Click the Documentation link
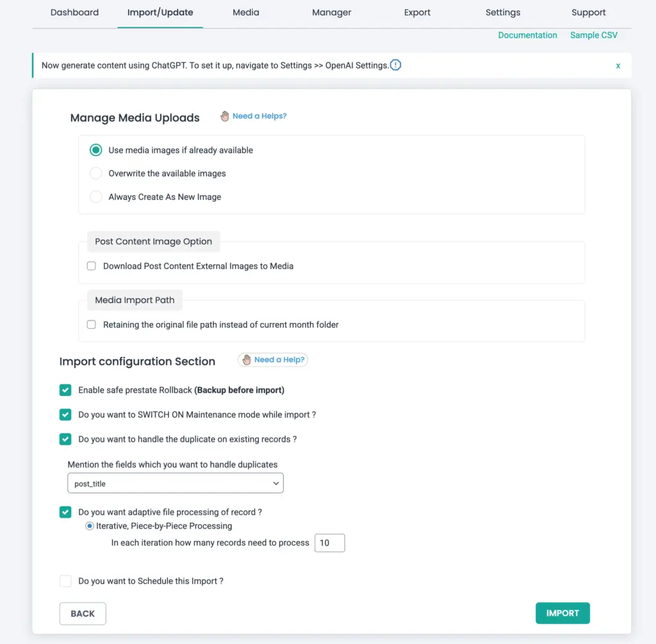 pyautogui.click(x=527, y=35)
